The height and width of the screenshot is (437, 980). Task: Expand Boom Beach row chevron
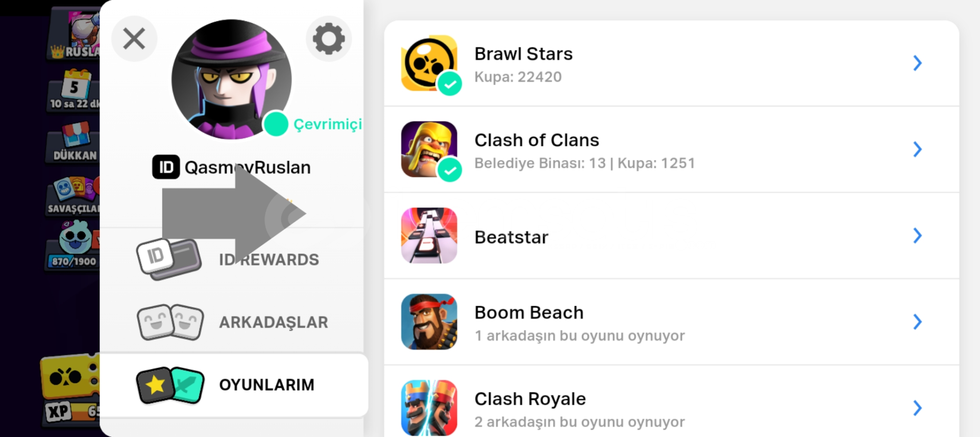(x=917, y=322)
